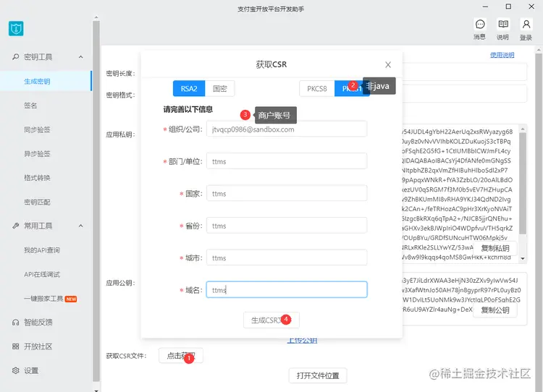Click the 登录 login user icon
This screenshot has height=392, width=543.
[x=526, y=24]
